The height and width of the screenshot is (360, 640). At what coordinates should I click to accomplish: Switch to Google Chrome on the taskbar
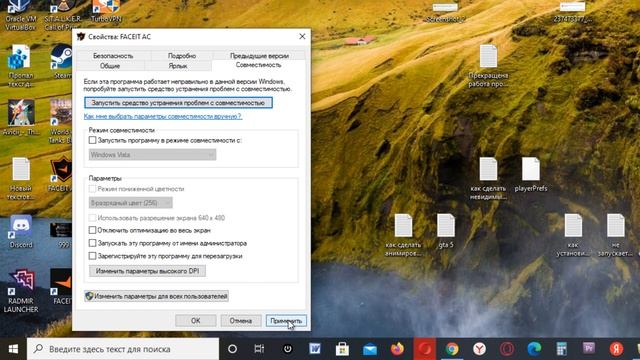[452, 349]
